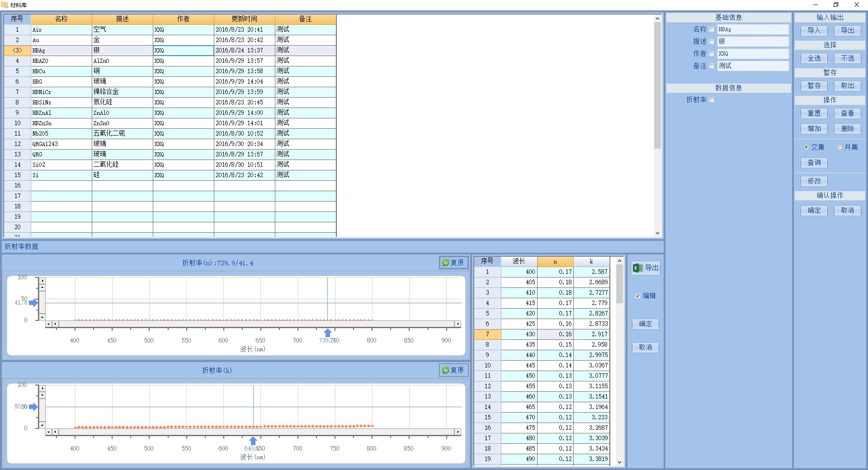The width and height of the screenshot is (868, 470).
Task: Select the 并集 radio button
Action: click(x=840, y=147)
